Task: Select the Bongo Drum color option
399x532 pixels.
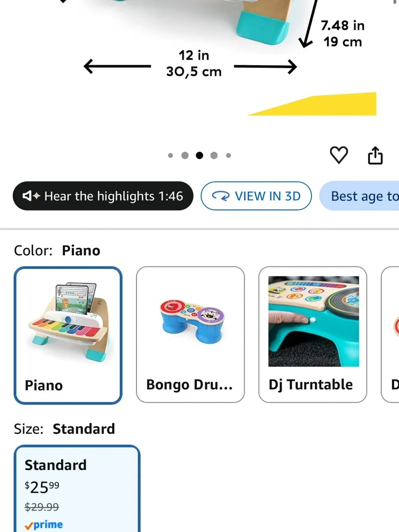Action: [190, 334]
